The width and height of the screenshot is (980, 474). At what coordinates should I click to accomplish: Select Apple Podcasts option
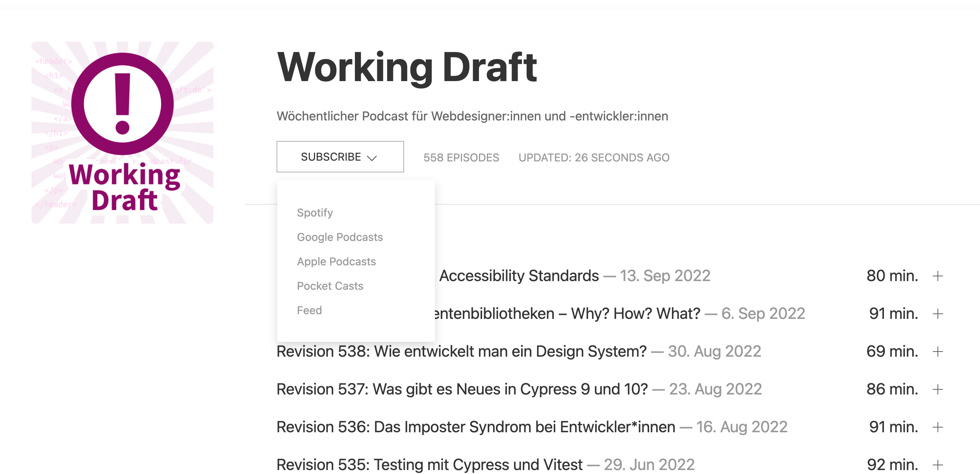coord(336,261)
